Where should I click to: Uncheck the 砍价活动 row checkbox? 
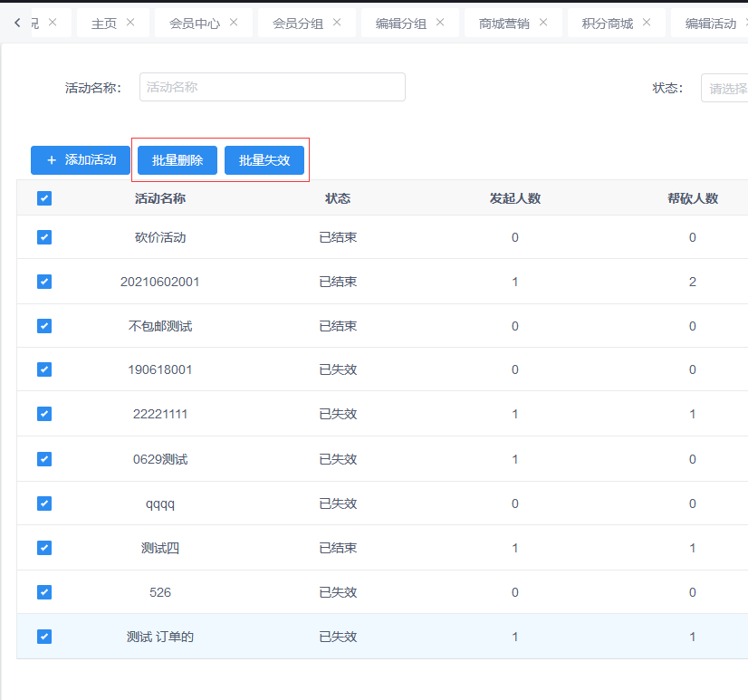coord(44,237)
